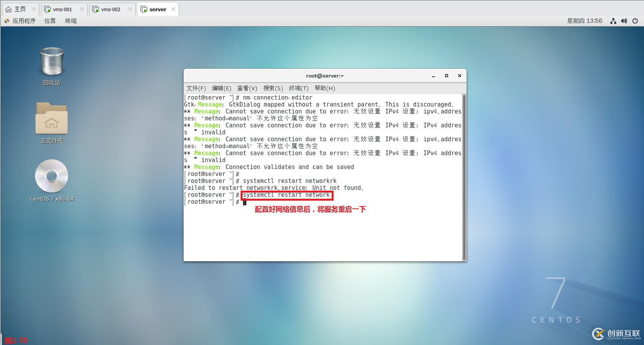Click the last terminal prompt line with cursor
This screenshot has width=644, height=345.
tap(215, 202)
